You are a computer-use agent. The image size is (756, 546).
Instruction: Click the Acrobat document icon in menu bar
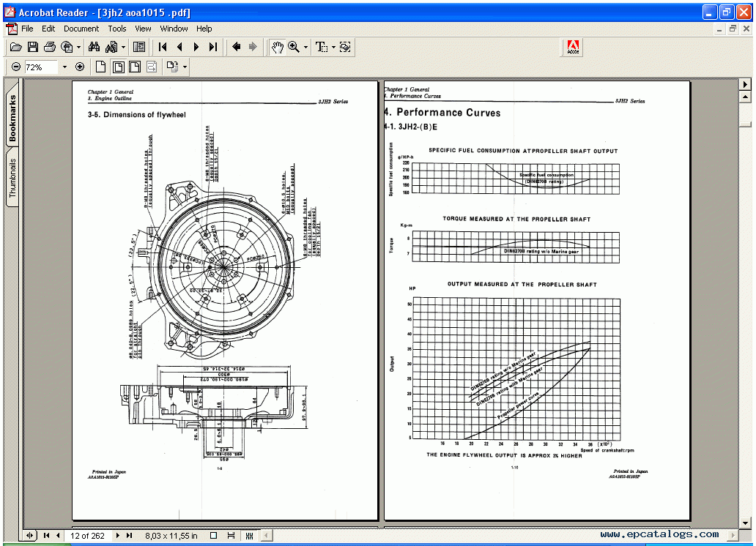pyautogui.click(x=11, y=29)
